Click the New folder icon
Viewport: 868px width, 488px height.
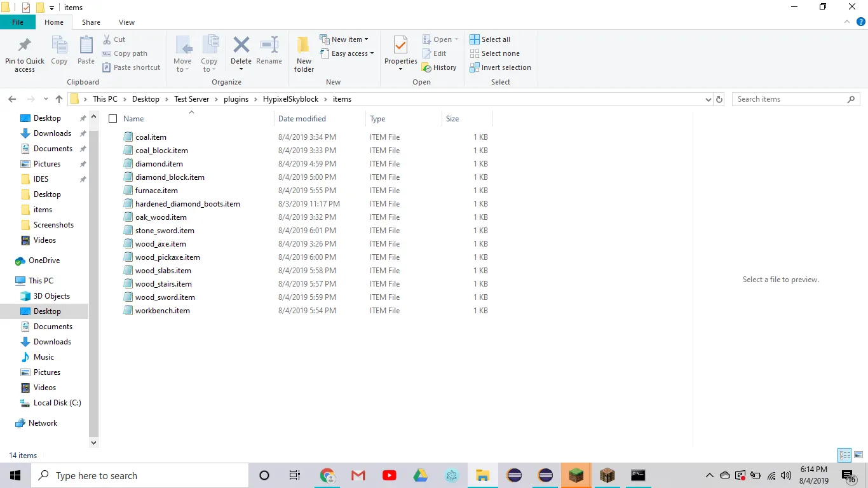pos(304,46)
